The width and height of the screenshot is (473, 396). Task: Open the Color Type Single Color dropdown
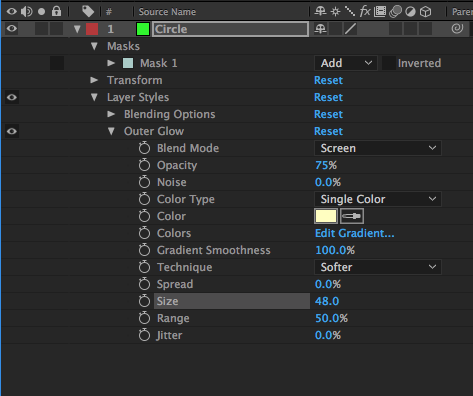tap(378, 199)
